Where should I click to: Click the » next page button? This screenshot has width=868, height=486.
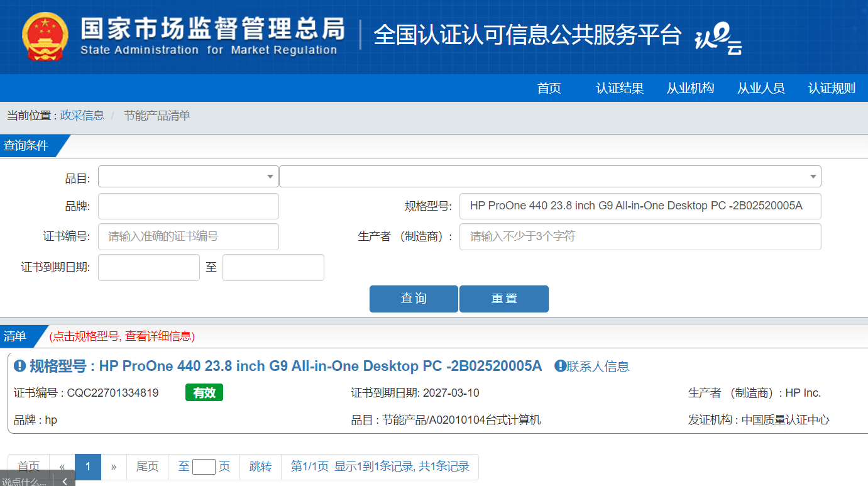[x=114, y=467]
